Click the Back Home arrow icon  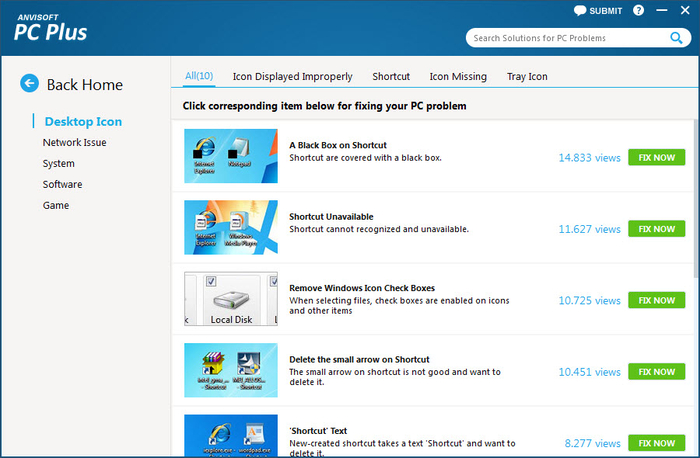pos(30,84)
